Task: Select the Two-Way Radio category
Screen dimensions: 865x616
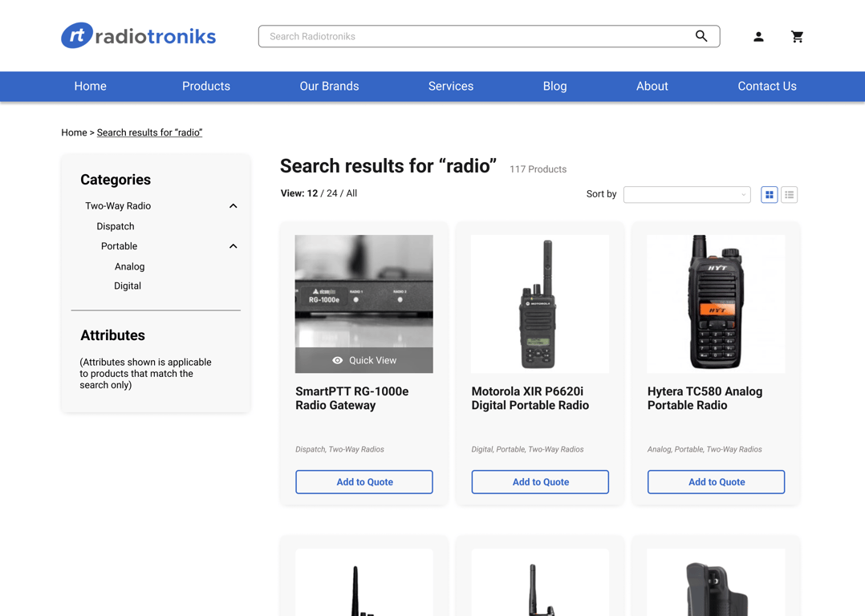Action: (x=118, y=205)
